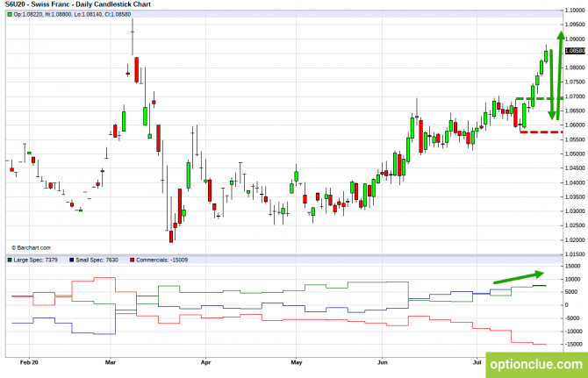The image size is (588, 378).
Task: Click the -15000 COT axis label
Action: point(574,345)
